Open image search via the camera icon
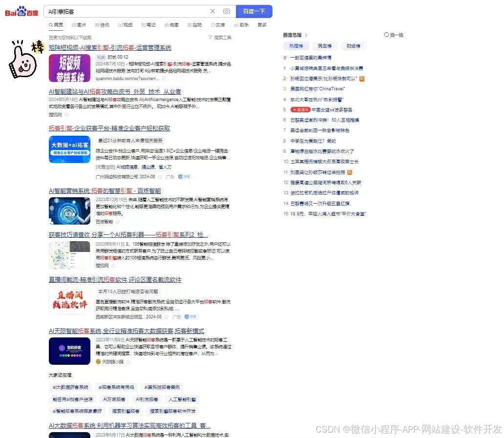Screen dimensions: 504x438 coord(227,11)
